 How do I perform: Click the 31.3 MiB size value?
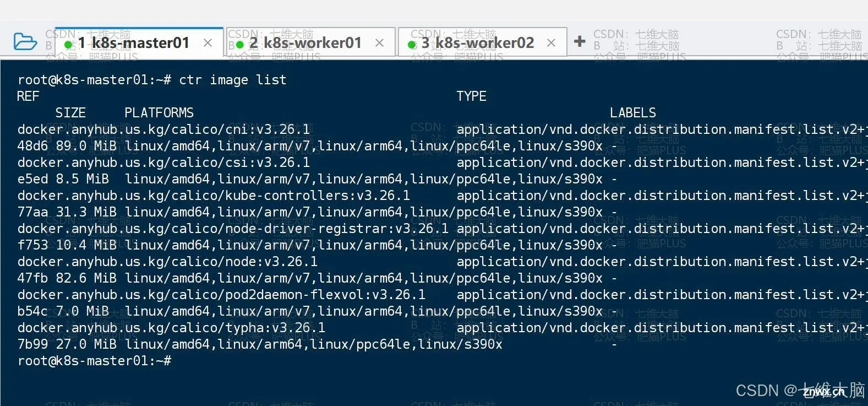pyautogui.click(x=86, y=212)
